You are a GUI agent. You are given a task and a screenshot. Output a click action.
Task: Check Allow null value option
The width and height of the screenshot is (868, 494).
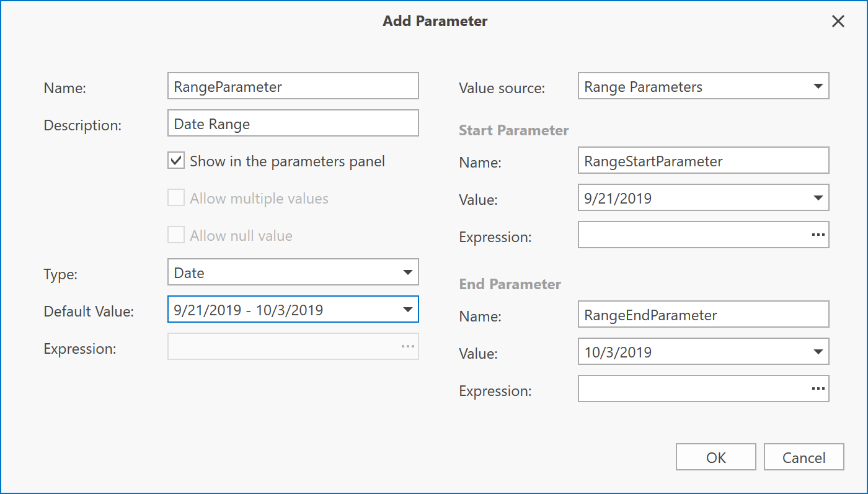[x=177, y=236]
